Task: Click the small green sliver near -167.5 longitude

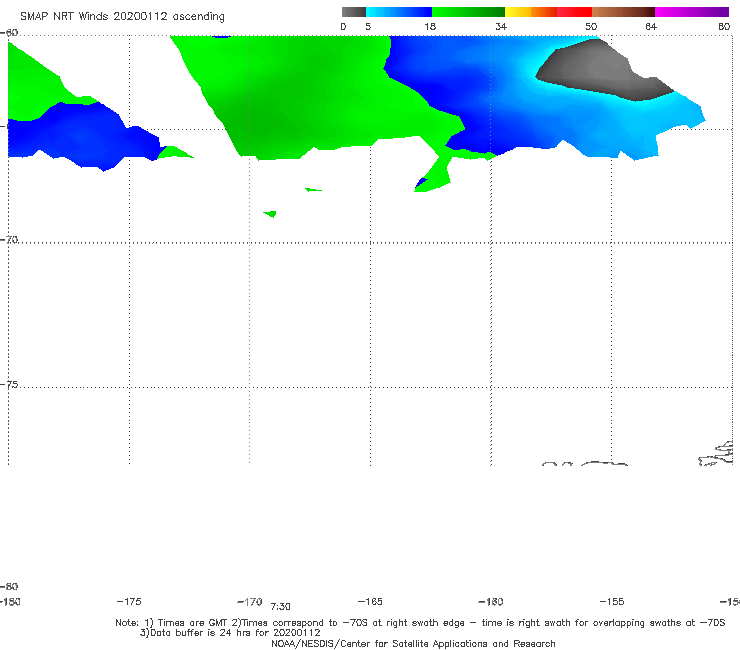Action: [313, 189]
